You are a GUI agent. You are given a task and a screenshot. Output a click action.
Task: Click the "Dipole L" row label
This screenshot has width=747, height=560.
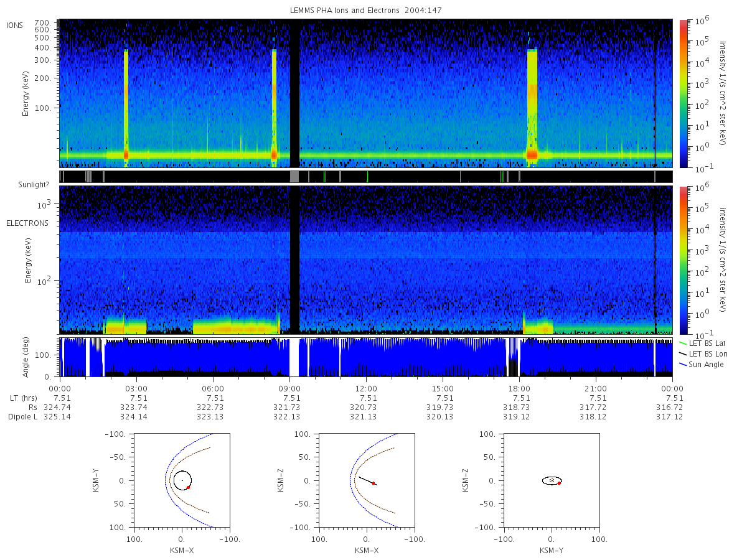pyautogui.click(x=22, y=417)
